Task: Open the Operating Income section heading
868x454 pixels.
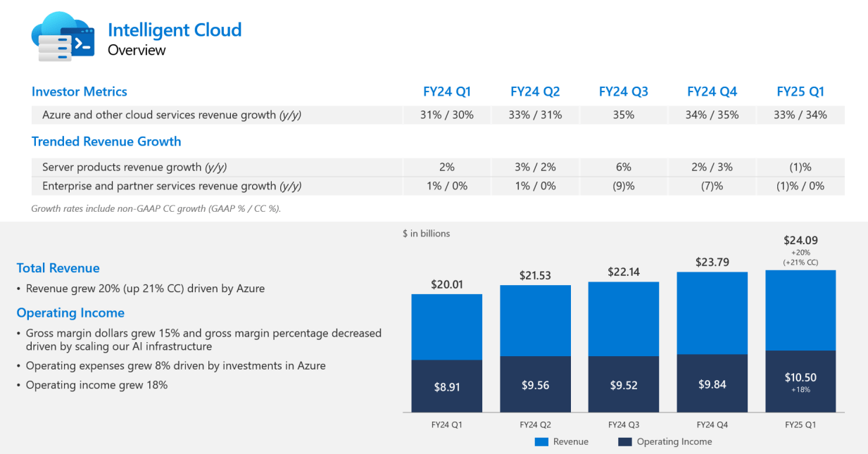Action: coord(70,313)
